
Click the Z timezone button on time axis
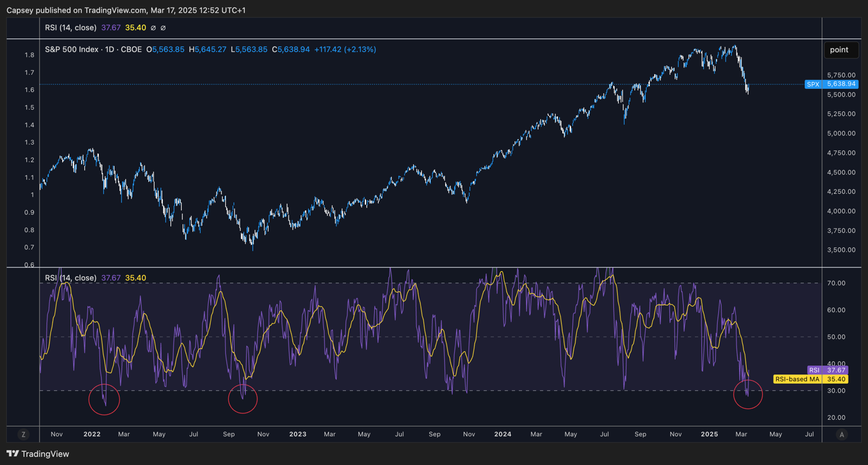23,434
